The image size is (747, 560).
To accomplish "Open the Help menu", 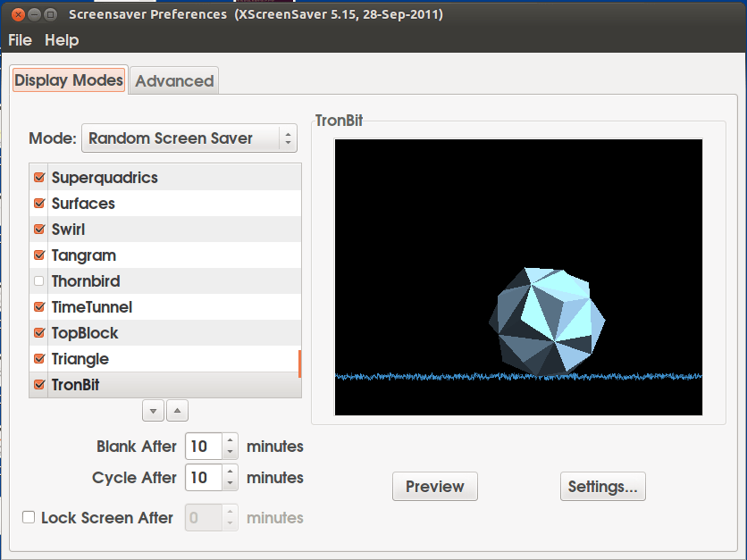I will tap(62, 40).
